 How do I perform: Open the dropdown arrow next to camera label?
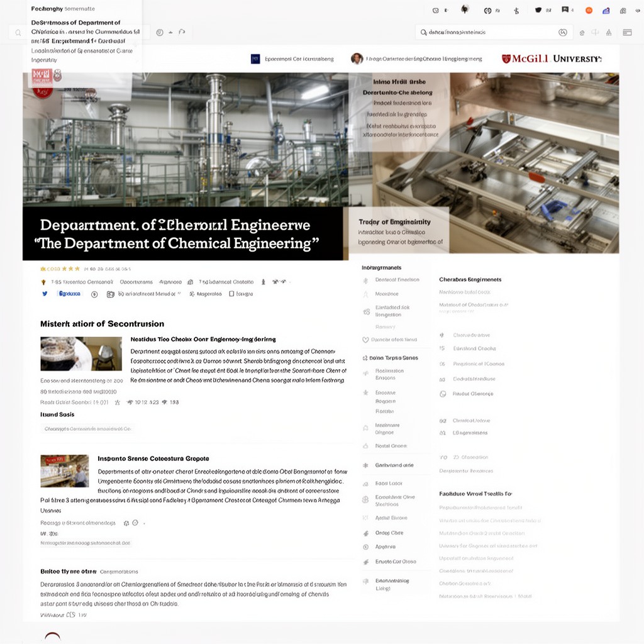179,294
